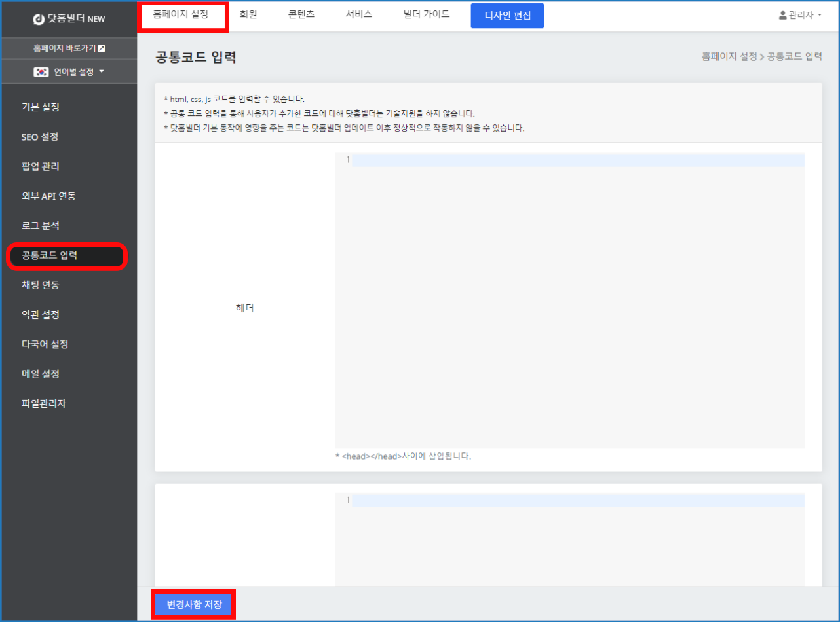840x622 pixels.
Task: Open the 파일관리자 sidebar item
Action: (42, 403)
